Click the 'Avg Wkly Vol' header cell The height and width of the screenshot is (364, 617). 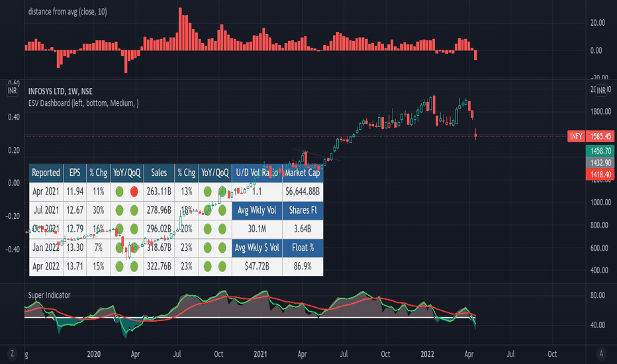257,210
